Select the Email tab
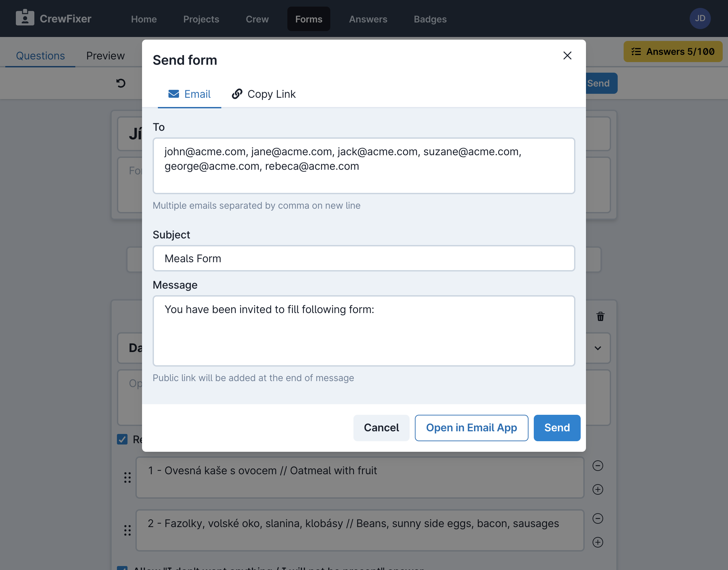 pos(189,94)
